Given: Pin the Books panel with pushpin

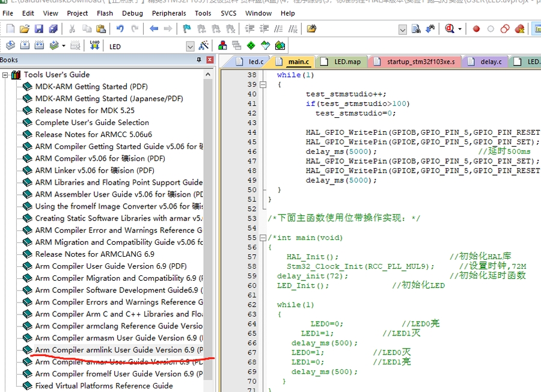Looking at the screenshot, I should click(x=199, y=60).
